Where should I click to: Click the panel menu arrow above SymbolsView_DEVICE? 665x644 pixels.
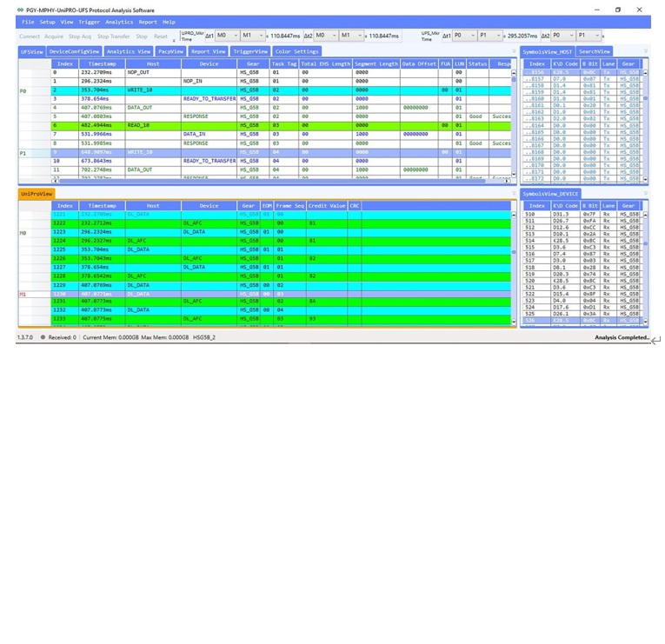(x=646, y=194)
